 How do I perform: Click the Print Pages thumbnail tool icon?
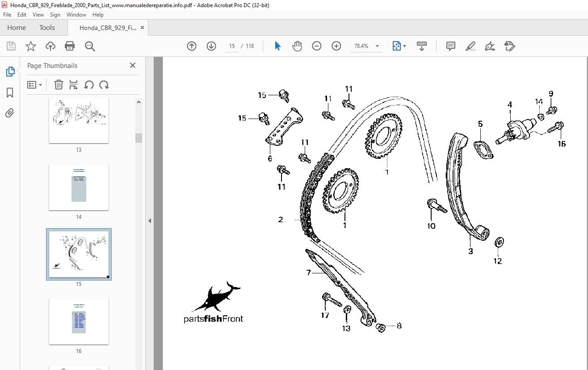tap(74, 85)
